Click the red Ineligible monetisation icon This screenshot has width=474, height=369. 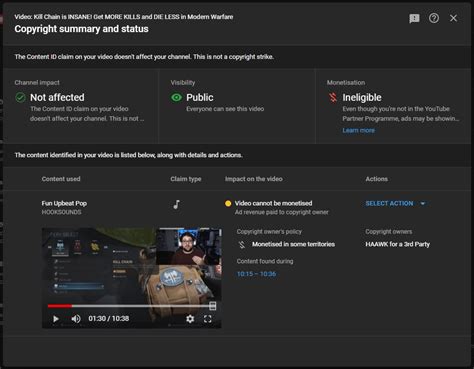333,98
